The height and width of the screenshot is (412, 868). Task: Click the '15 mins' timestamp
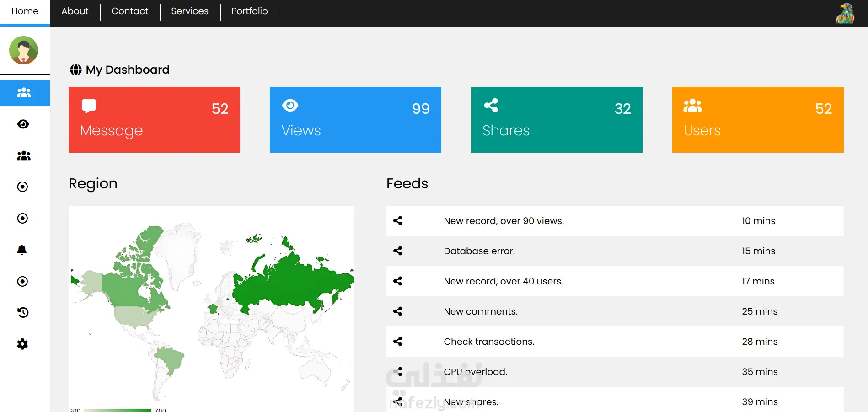coord(758,251)
